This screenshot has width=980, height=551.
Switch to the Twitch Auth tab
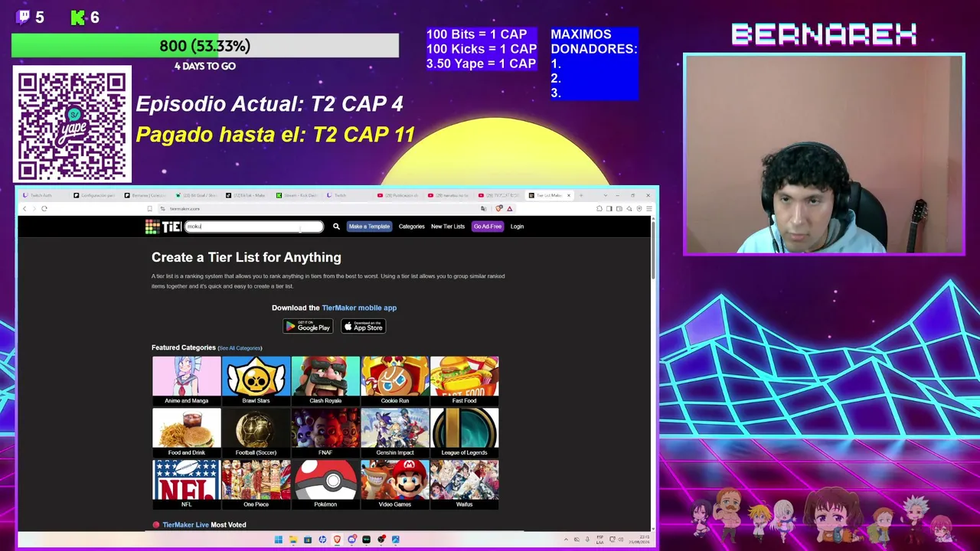[x=42, y=195]
